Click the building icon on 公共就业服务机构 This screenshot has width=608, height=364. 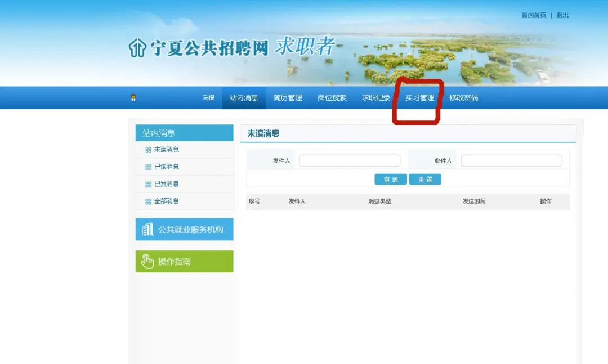point(147,230)
